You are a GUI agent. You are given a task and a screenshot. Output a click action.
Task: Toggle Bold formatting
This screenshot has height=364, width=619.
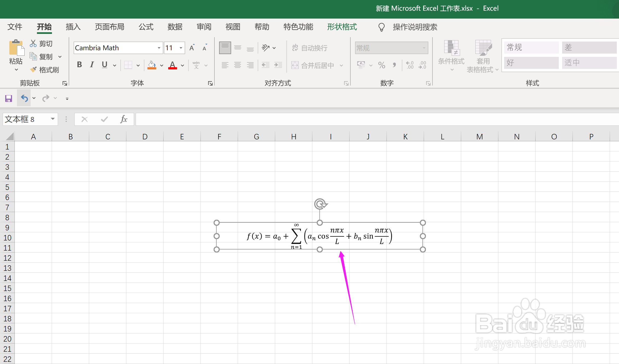click(x=79, y=65)
